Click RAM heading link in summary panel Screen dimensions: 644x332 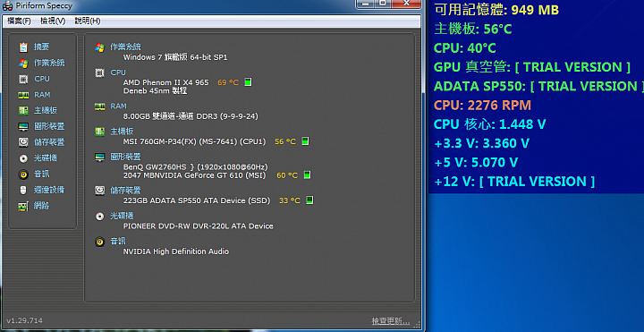[119, 106]
